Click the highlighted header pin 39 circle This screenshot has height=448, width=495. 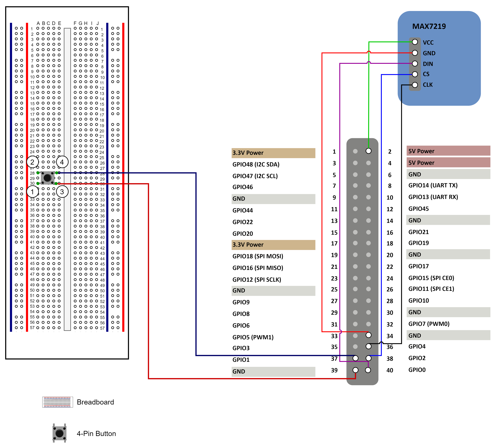pyautogui.click(x=355, y=370)
